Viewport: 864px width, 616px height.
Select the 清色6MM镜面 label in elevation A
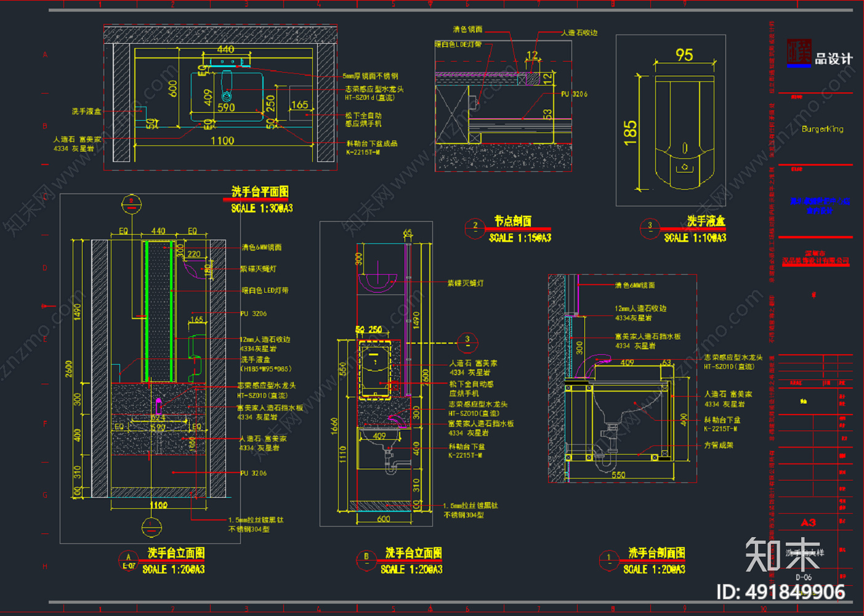pyautogui.click(x=262, y=248)
